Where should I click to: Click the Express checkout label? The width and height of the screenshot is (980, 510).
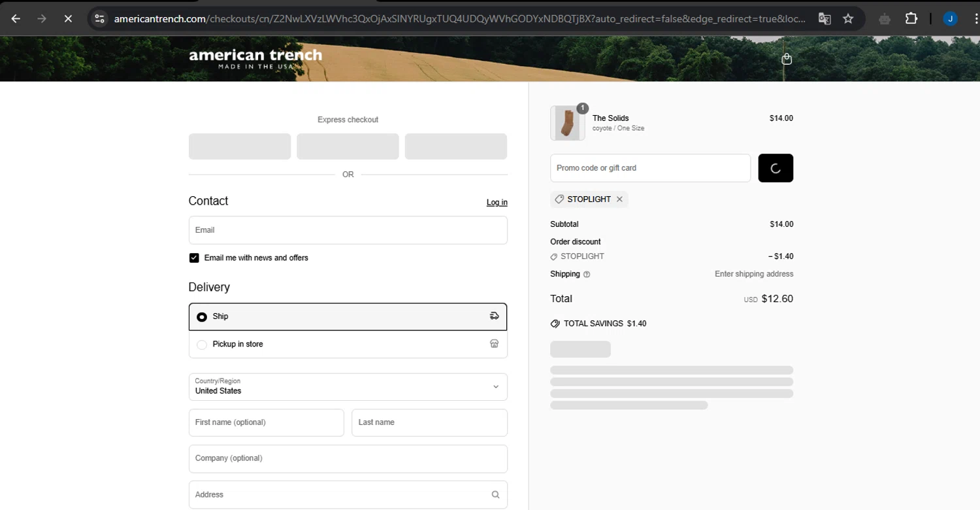(x=348, y=120)
